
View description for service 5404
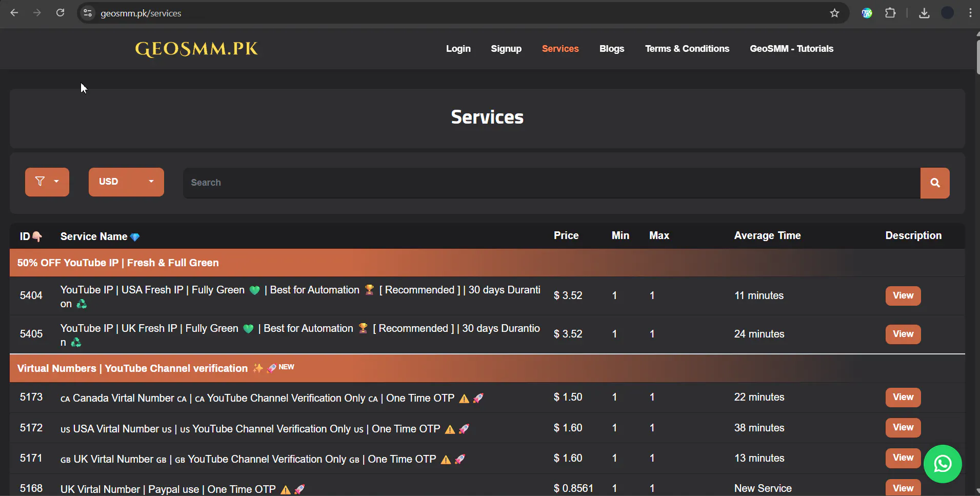click(903, 295)
